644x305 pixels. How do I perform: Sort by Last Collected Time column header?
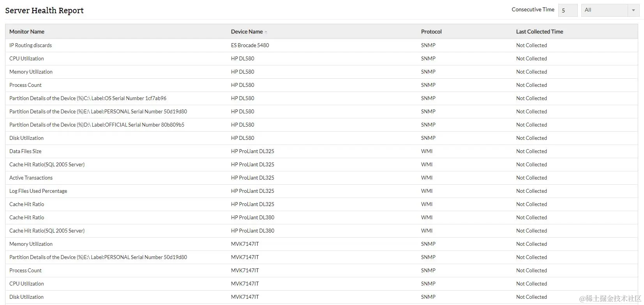pos(540,32)
